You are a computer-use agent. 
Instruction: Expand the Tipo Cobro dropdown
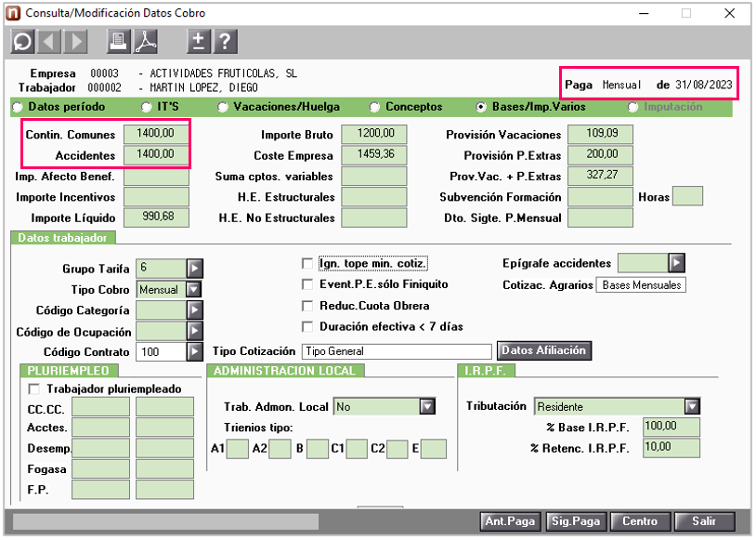[194, 289]
